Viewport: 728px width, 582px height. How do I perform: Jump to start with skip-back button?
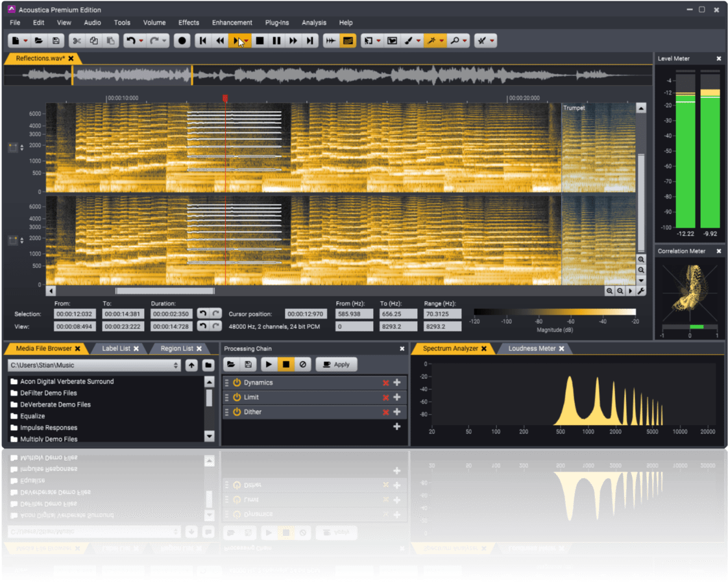(x=203, y=41)
